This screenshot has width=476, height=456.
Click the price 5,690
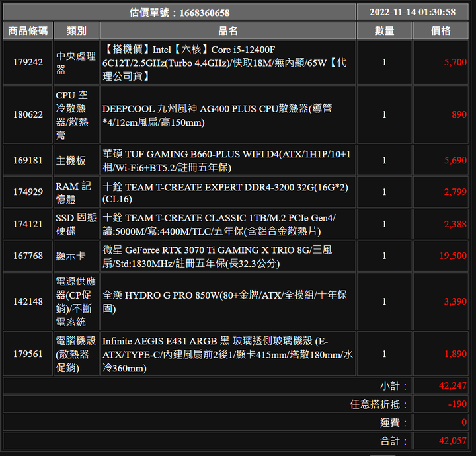tap(455, 160)
